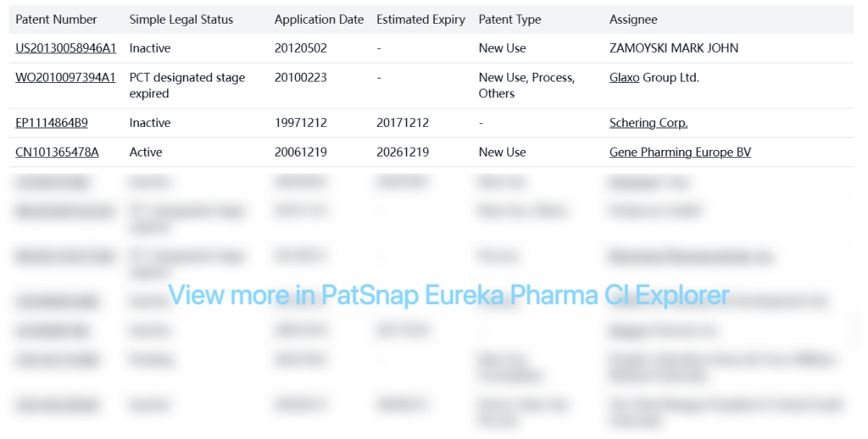Click the Simple Legal Status column header

click(x=181, y=19)
